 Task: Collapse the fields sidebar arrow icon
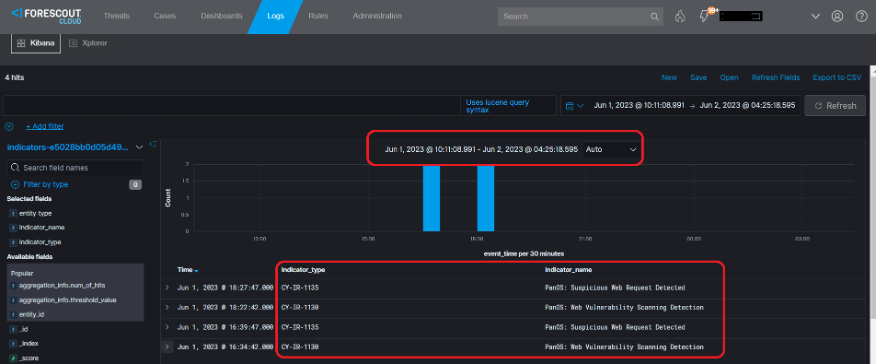coord(153,145)
